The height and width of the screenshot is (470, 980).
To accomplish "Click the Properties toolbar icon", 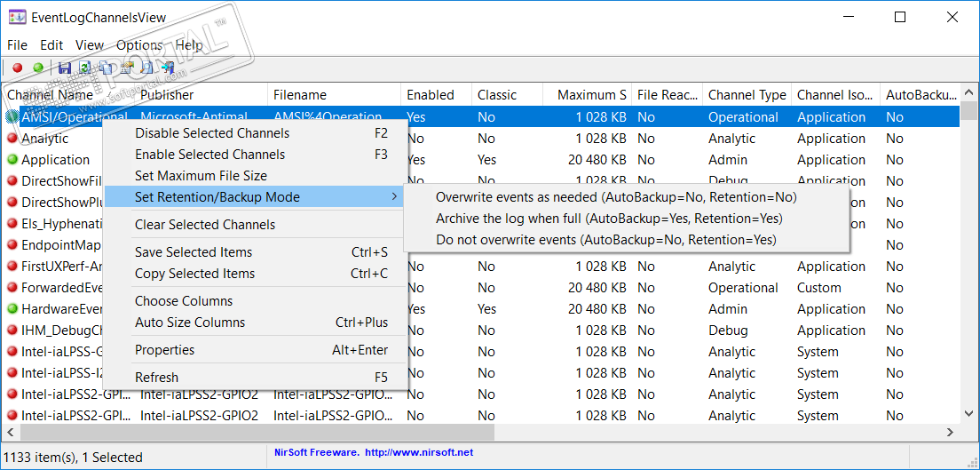I will 127,68.
